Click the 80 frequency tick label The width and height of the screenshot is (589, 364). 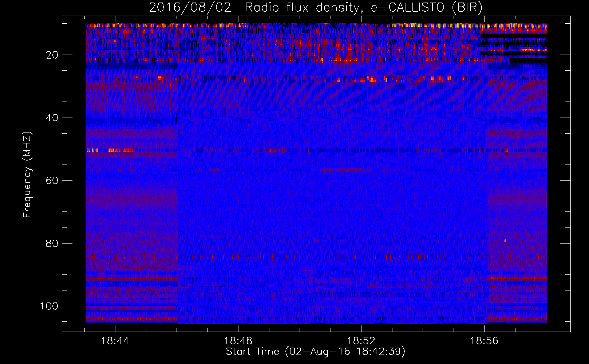[52, 244]
